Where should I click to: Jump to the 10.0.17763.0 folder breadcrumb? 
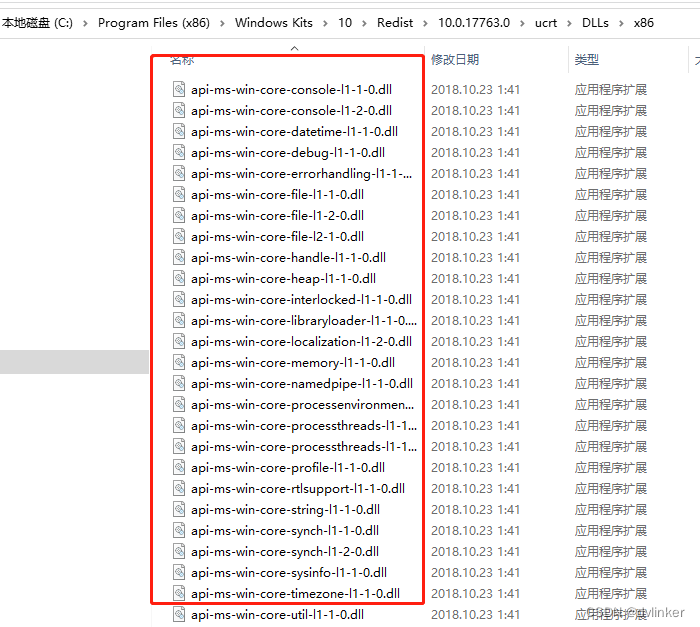coord(474,23)
